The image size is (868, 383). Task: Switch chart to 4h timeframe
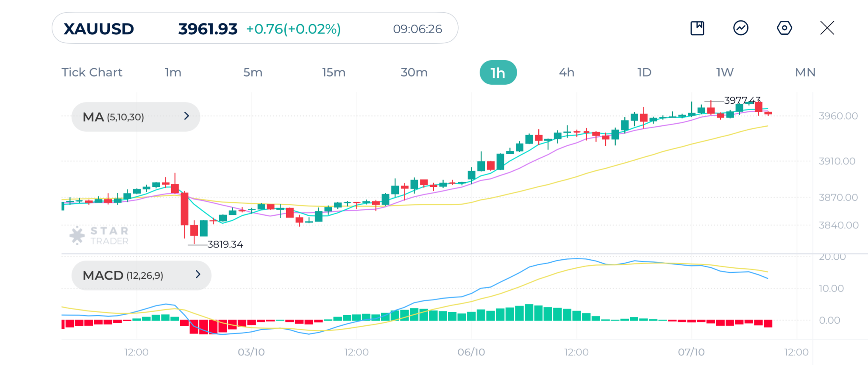[567, 72]
